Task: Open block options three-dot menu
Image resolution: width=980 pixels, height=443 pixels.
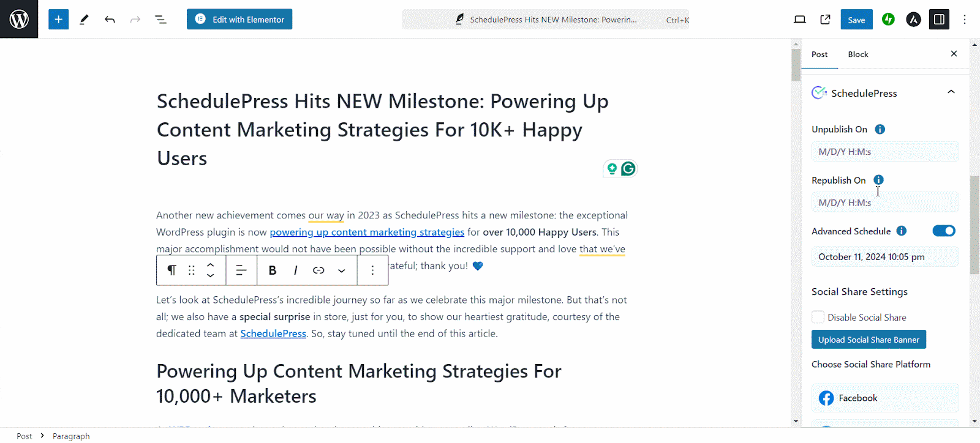Action: 372,270
